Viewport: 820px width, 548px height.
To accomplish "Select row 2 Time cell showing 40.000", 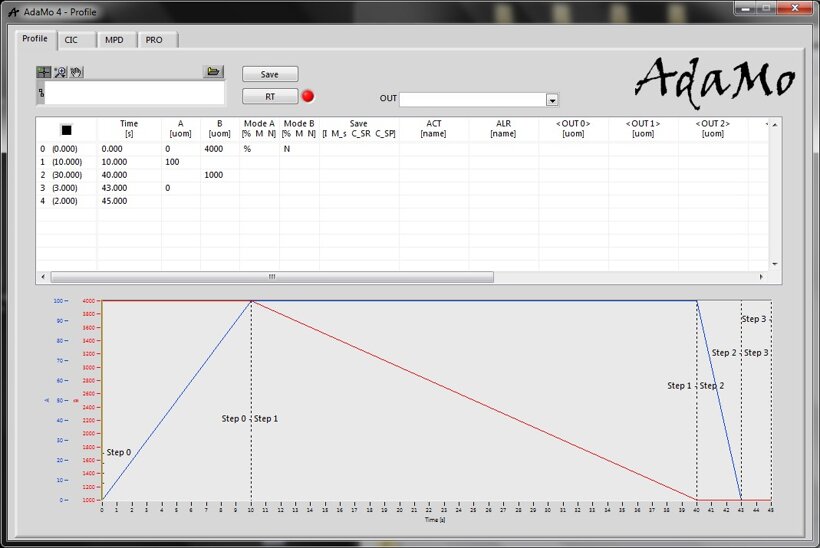I will coord(115,175).
